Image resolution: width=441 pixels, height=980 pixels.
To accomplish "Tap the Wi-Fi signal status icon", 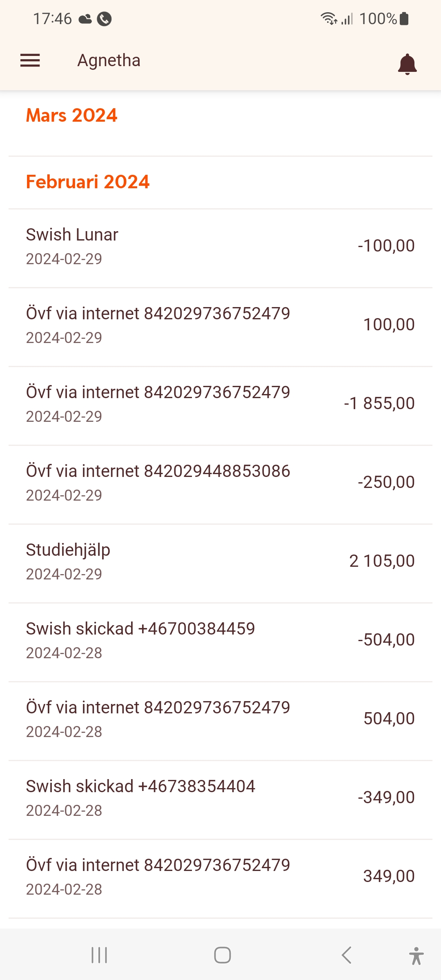I will (x=328, y=19).
